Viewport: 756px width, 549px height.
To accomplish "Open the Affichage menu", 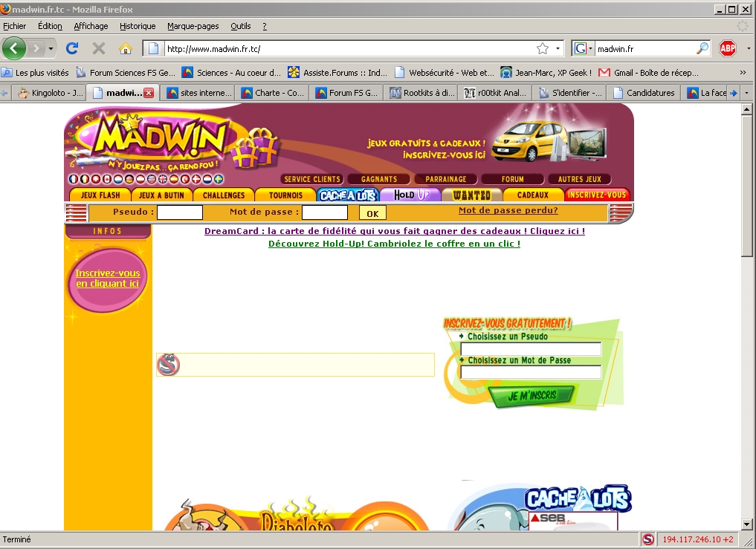I will point(91,26).
